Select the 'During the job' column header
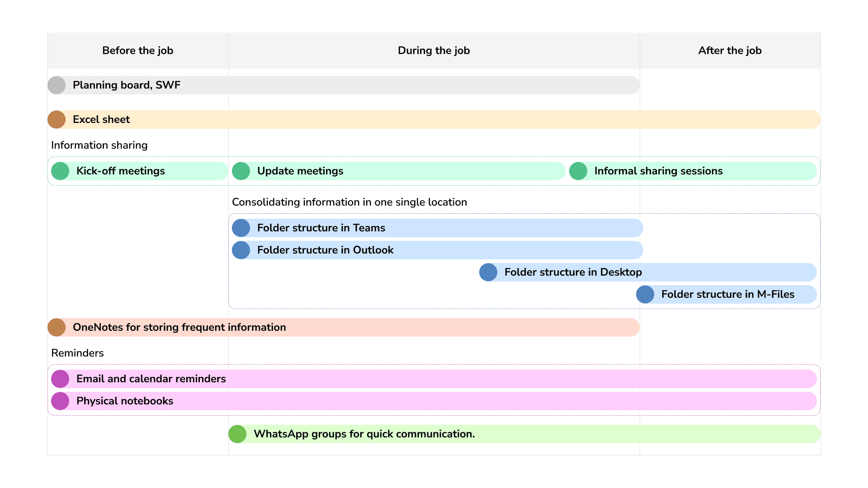The image size is (868, 488). click(x=434, y=51)
